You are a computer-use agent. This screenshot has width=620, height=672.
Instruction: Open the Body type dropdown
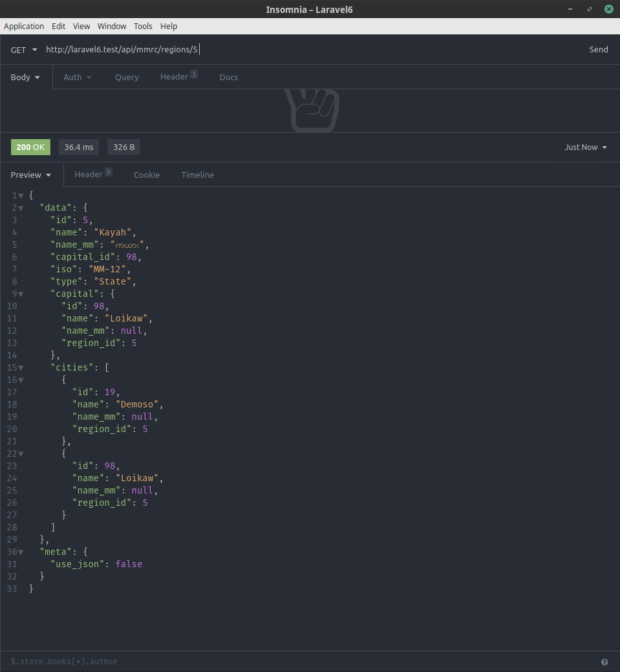pos(25,77)
